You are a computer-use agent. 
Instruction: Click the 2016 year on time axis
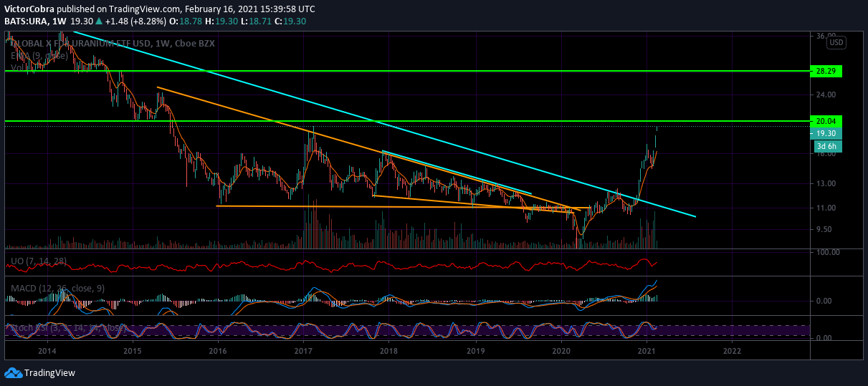218,352
